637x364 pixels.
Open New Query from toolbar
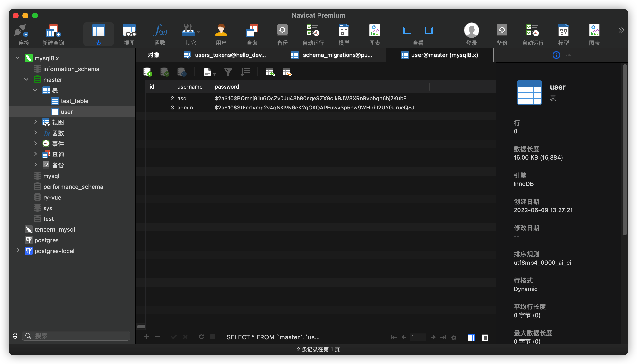point(53,31)
